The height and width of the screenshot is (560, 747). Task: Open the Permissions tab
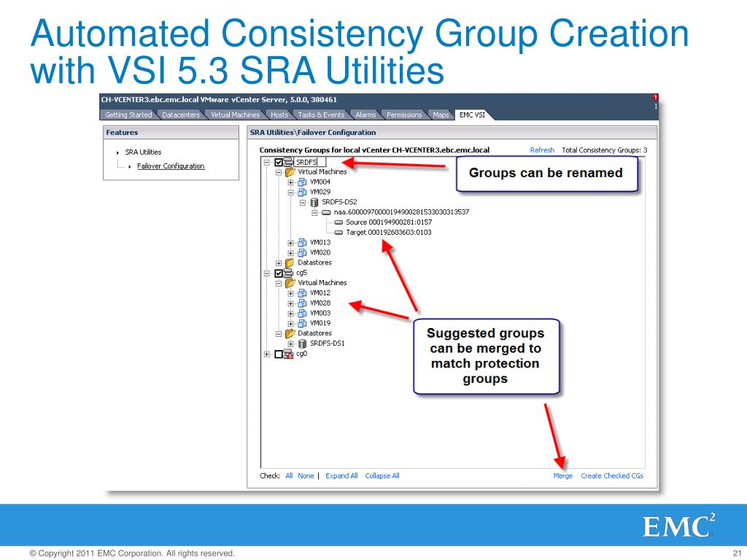pos(404,114)
